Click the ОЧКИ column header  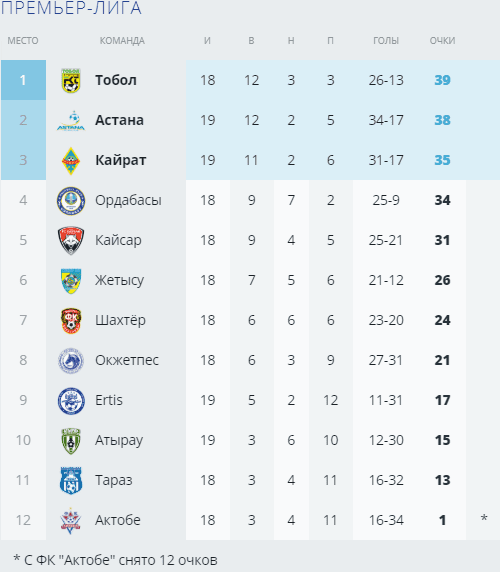tap(442, 40)
